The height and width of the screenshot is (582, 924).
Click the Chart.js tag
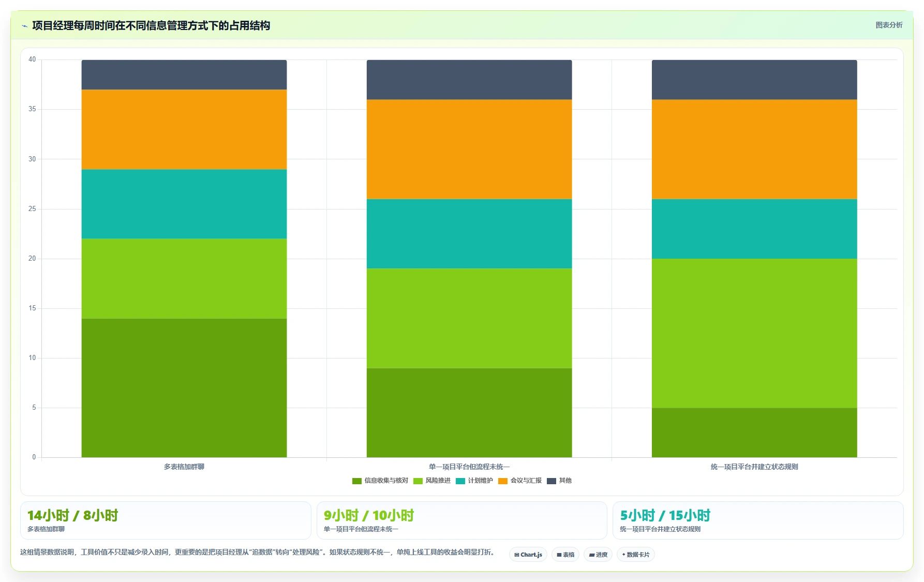[x=528, y=555]
